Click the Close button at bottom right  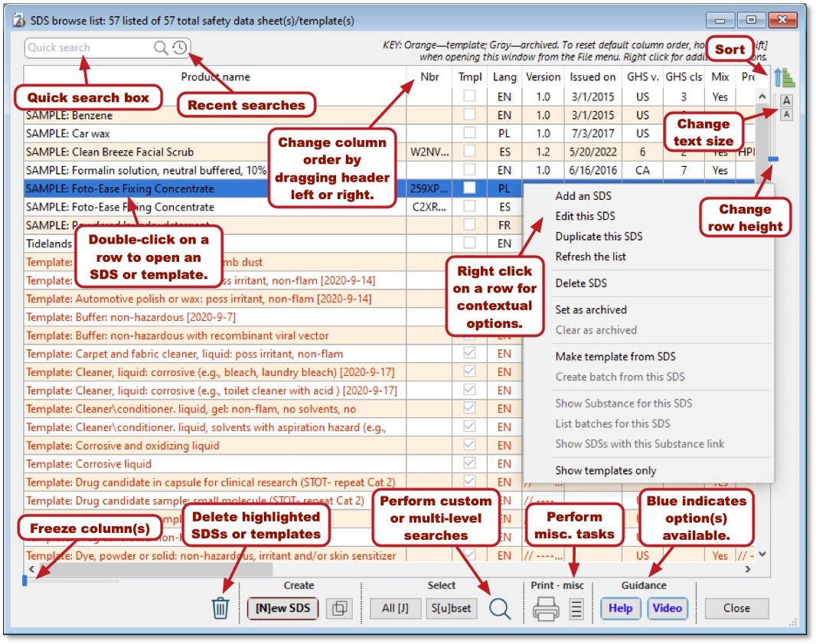736,608
